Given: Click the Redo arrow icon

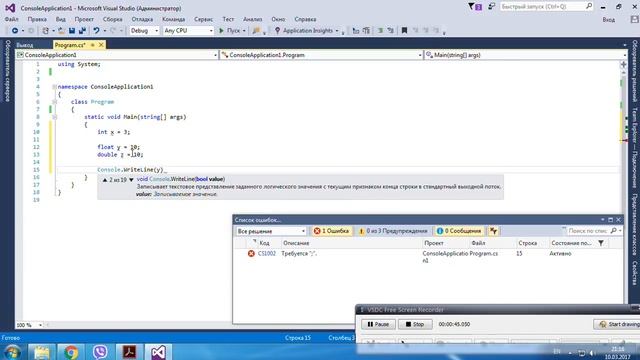Looking at the screenshot, I should pos(113,31).
